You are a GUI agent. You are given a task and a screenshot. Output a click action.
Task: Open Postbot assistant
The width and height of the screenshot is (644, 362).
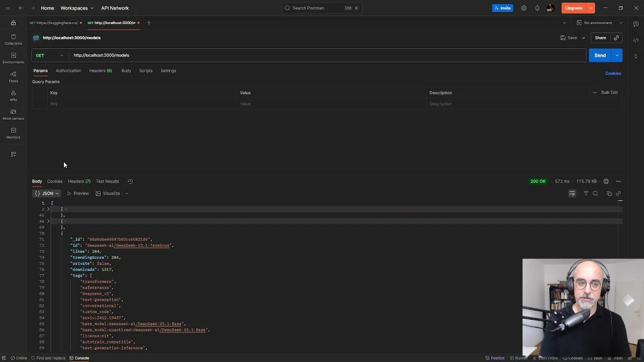point(495,358)
